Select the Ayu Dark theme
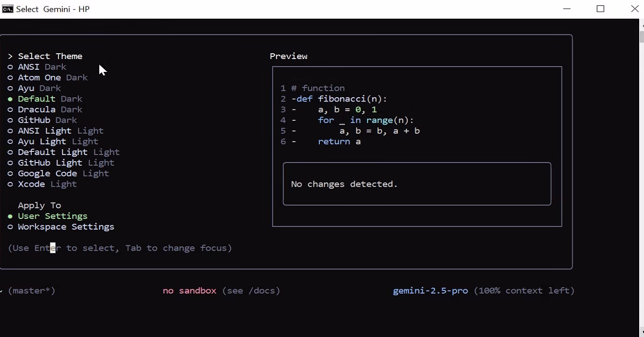Image resolution: width=644 pixels, height=337 pixels. [x=34, y=89]
